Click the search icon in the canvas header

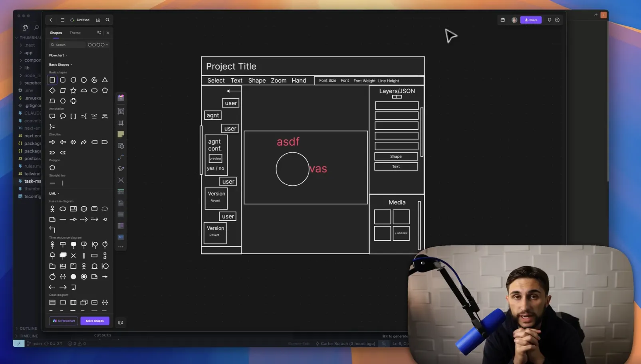[x=107, y=20]
